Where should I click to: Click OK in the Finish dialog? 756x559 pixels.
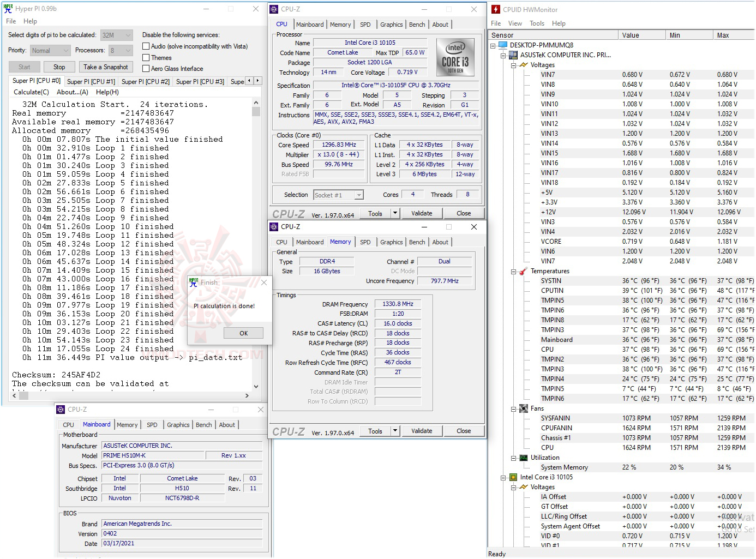coord(243,333)
